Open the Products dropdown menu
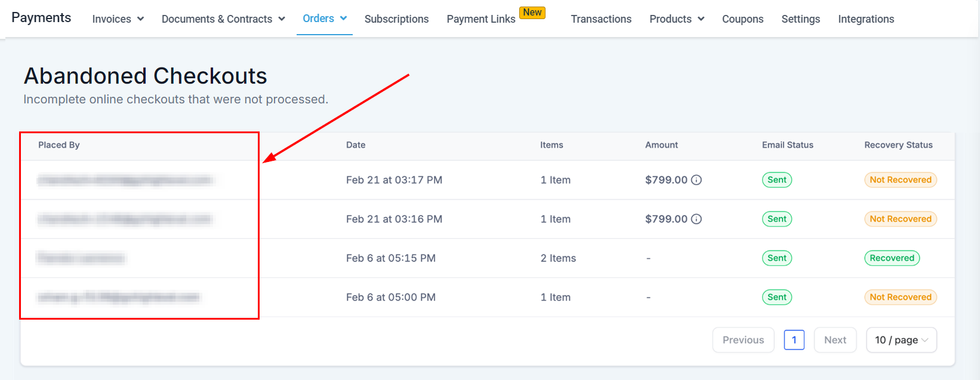The height and width of the screenshot is (380, 980). click(x=676, y=19)
